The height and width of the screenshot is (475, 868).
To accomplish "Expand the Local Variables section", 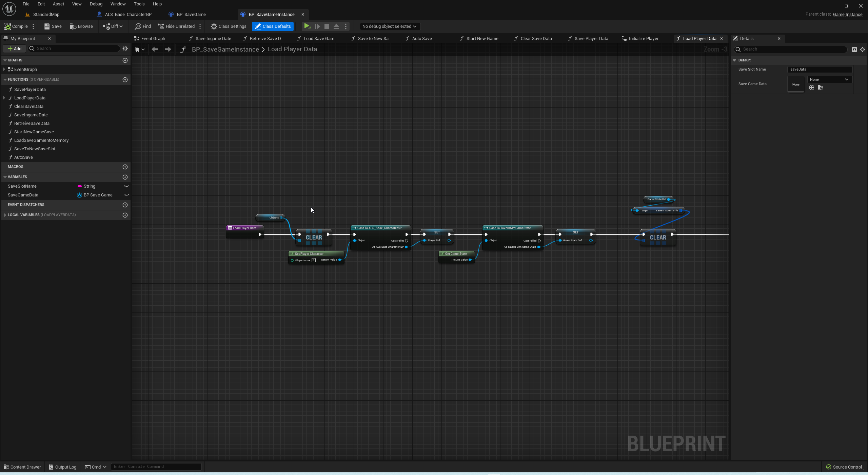I will (x=5, y=215).
